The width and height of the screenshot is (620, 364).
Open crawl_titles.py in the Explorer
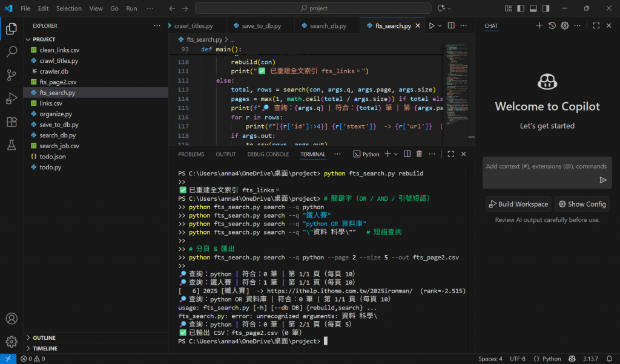click(59, 61)
